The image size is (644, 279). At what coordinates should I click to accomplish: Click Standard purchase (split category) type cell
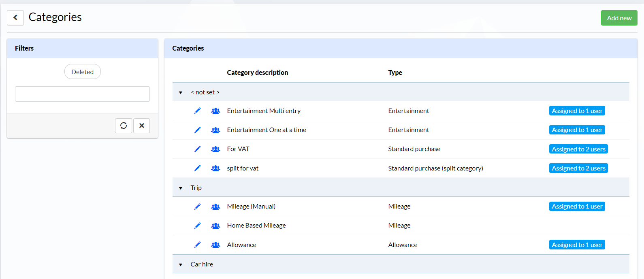(435, 168)
